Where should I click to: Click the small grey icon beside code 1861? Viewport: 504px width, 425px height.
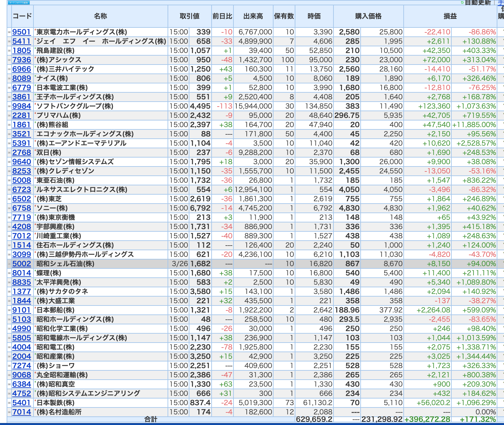click(9, 125)
